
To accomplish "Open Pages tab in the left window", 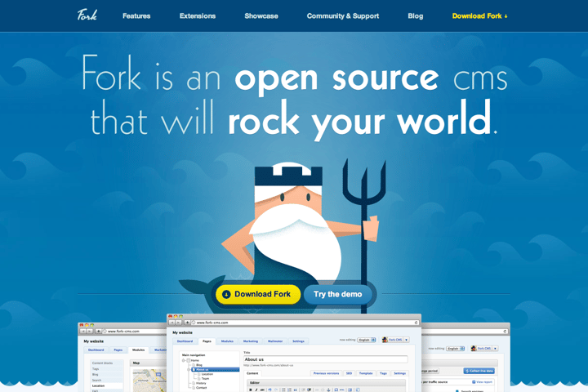I will 118,350.
